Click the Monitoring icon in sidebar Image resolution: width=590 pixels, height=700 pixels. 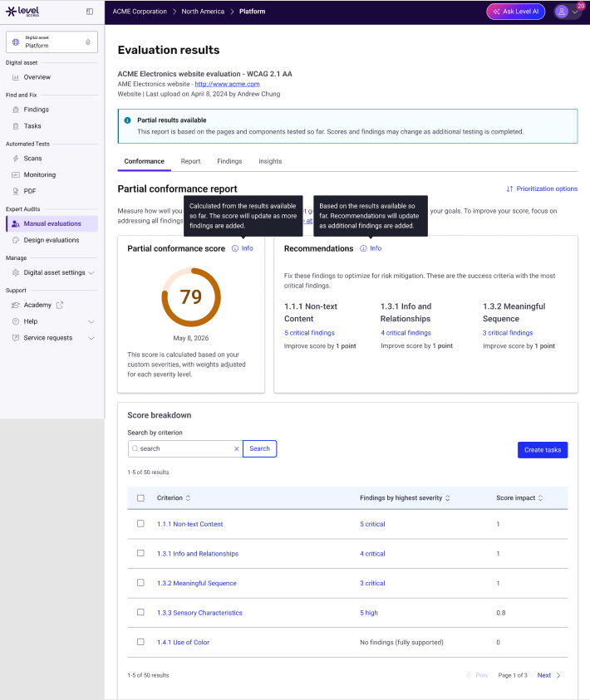tap(16, 175)
